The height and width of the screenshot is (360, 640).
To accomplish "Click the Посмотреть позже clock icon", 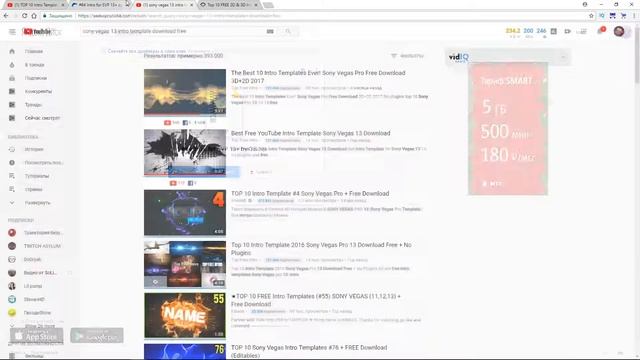I will (x=12, y=162).
